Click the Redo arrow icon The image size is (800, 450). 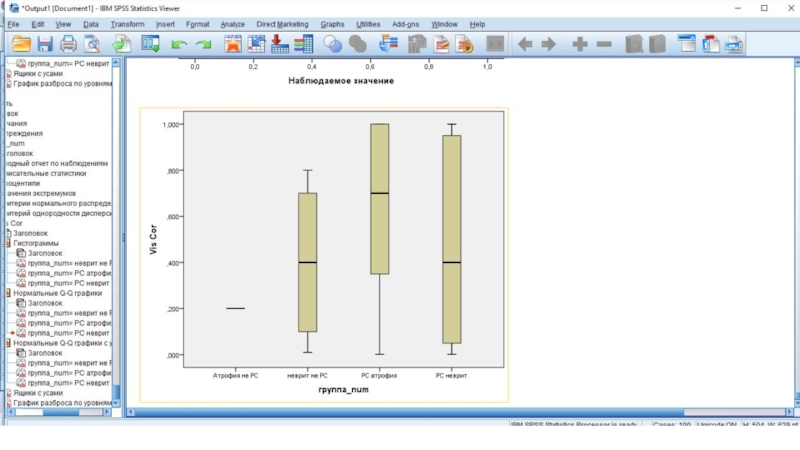(x=203, y=44)
